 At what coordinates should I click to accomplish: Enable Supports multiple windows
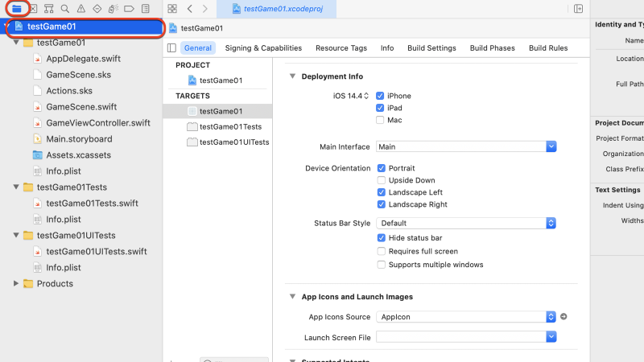coord(381,265)
